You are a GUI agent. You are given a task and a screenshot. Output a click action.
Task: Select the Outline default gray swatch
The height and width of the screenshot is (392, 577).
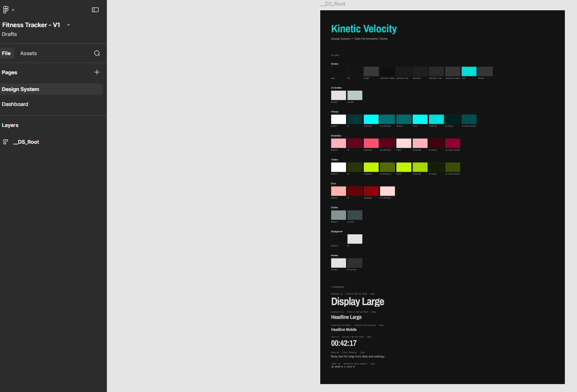[338, 215]
